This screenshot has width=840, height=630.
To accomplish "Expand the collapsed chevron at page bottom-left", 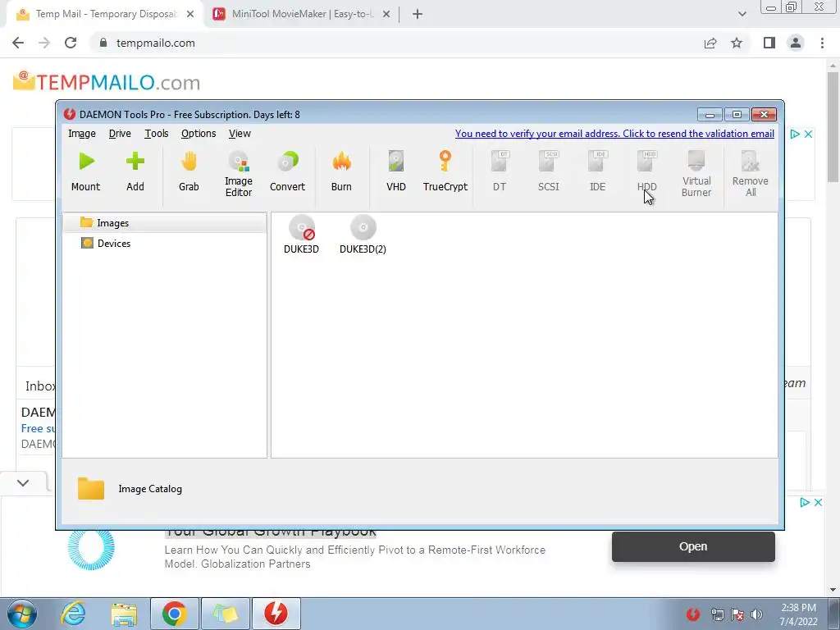I will point(23,482).
